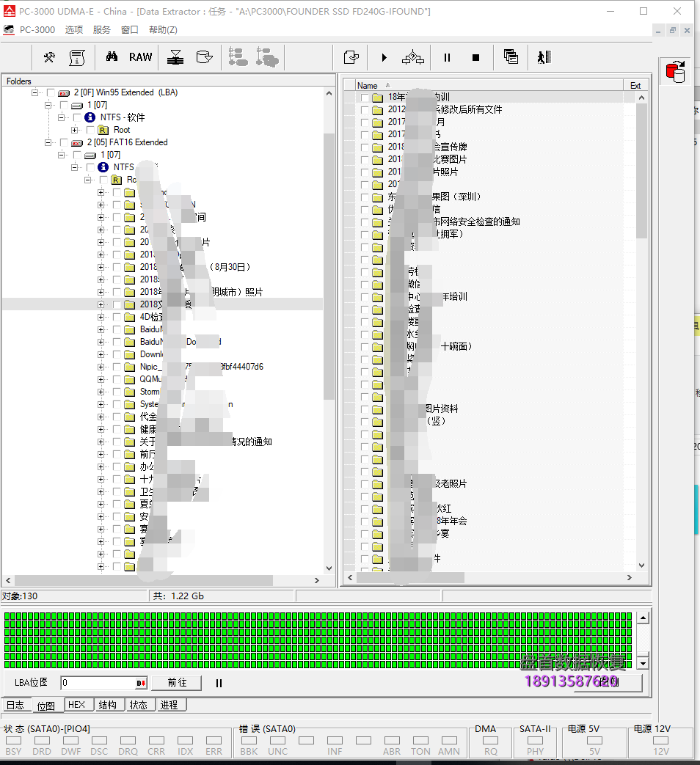Open the 选项 menu

[x=74, y=30]
